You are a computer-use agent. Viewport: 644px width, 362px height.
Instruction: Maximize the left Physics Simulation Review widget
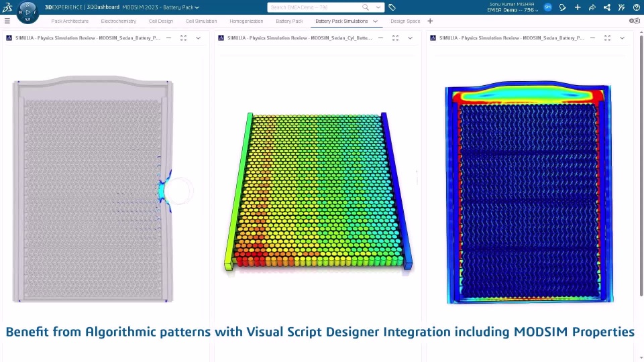coord(184,38)
